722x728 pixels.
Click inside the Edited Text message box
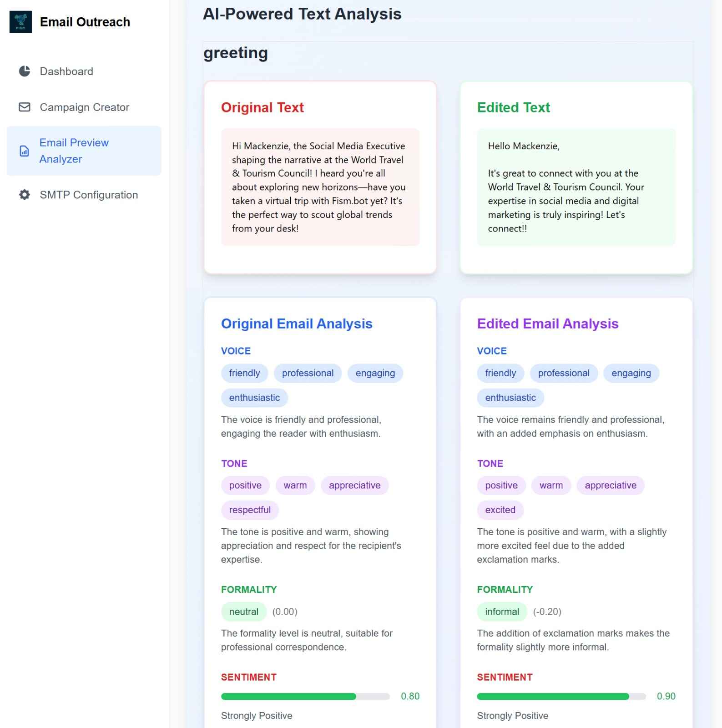576,187
